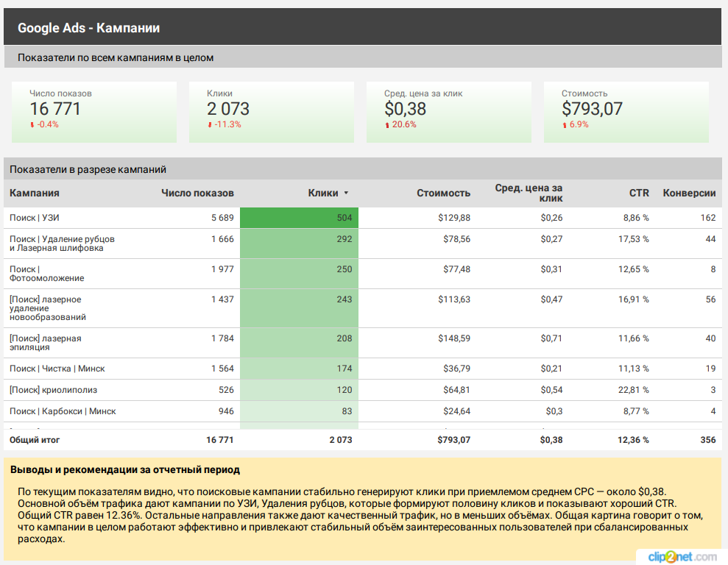Screen dimensions: 728x565
Task: Click the red down arrow beside -0.4%
Action: pyautogui.click(x=32, y=125)
